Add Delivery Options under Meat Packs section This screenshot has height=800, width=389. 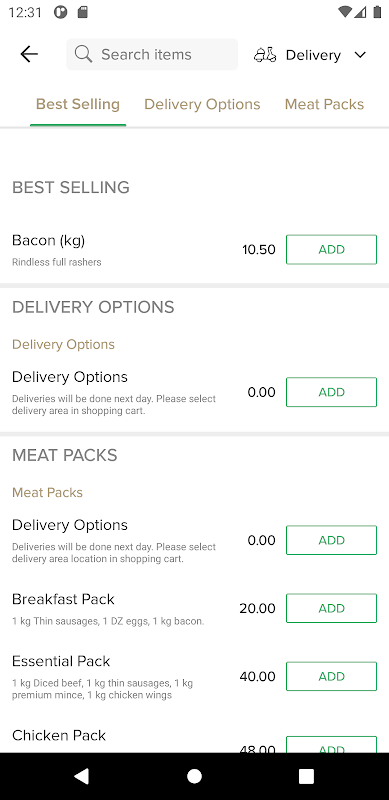click(331, 540)
